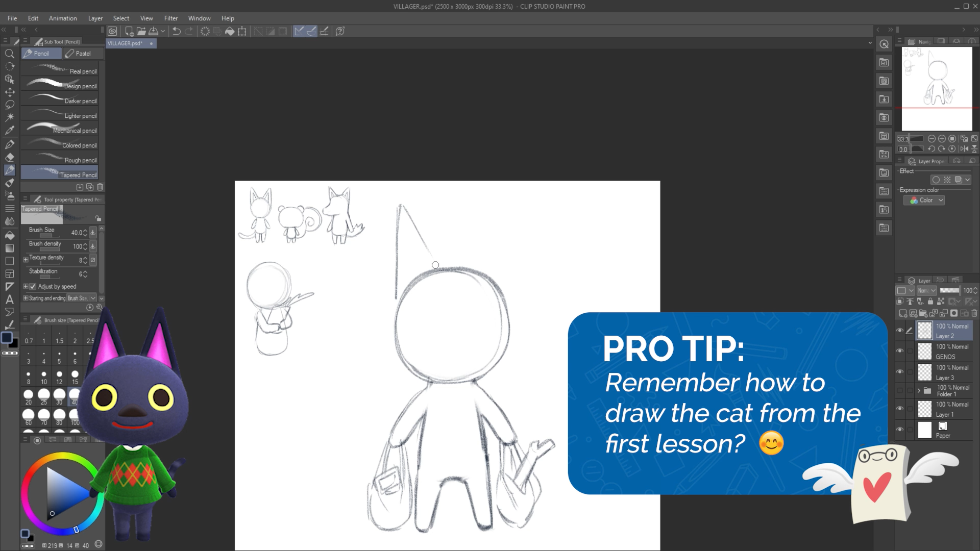This screenshot has height=551, width=980.
Task: Expand Starting and ending plus sign
Action: [26, 298]
